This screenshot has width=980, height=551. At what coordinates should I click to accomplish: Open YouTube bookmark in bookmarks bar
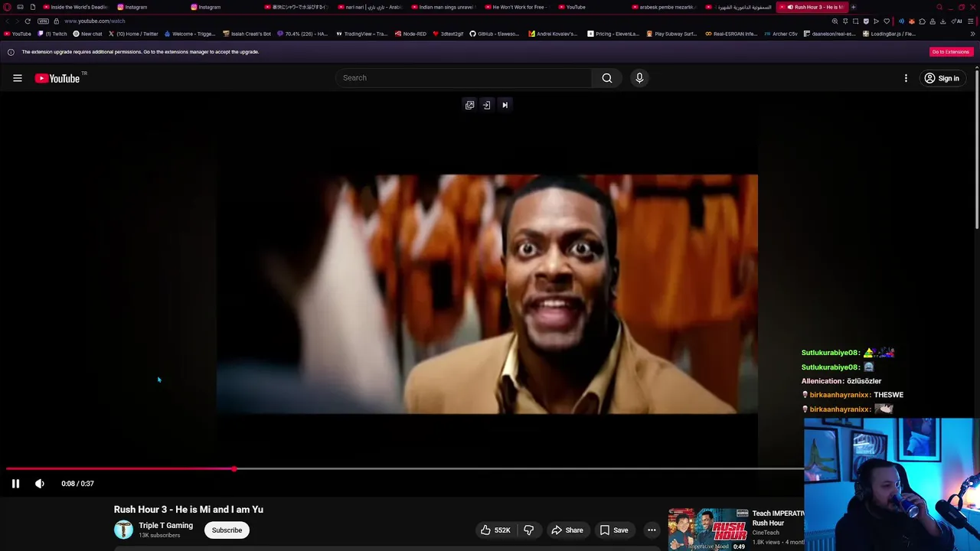coord(17,34)
